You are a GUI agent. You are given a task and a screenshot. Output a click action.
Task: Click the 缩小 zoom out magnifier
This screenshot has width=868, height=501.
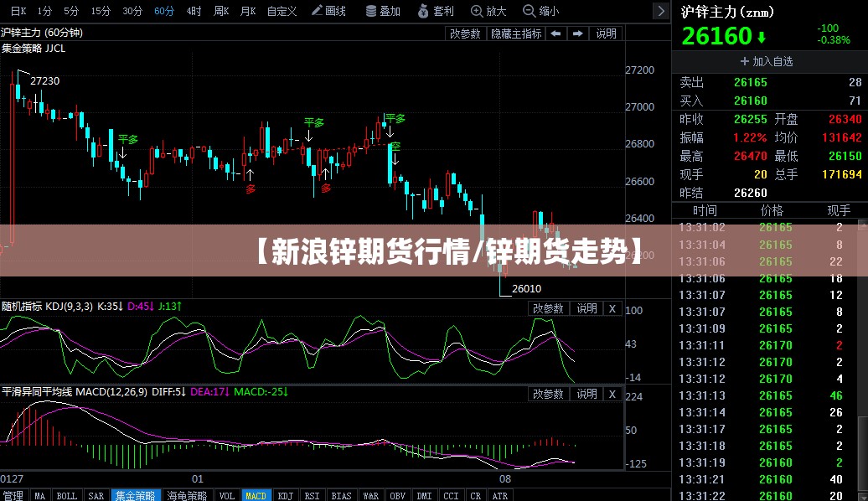pyautogui.click(x=541, y=11)
